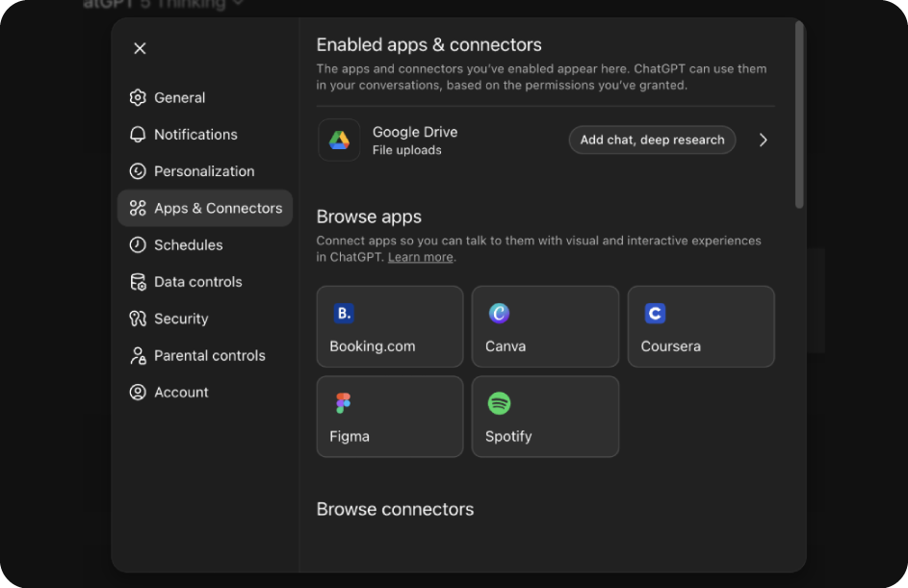Viewport: 908px width, 588px height.
Task: Click the Booking.com logo icon
Action: pos(344,313)
